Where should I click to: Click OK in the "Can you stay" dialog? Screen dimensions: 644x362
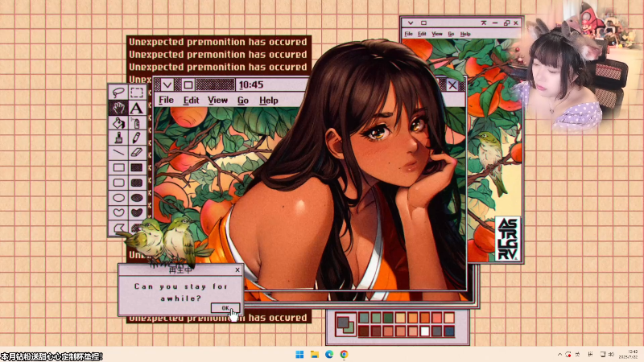[x=225, y=308]
